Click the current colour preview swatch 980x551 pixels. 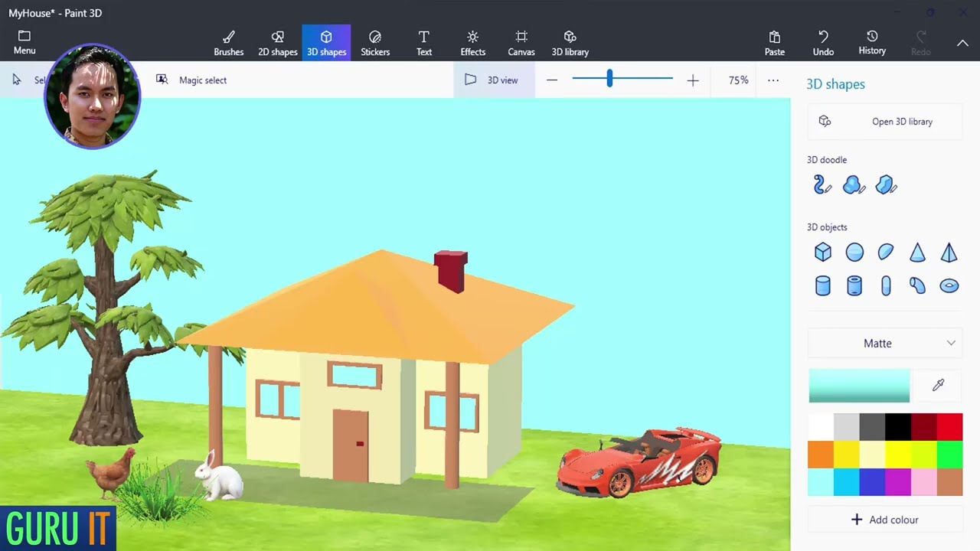859,386
